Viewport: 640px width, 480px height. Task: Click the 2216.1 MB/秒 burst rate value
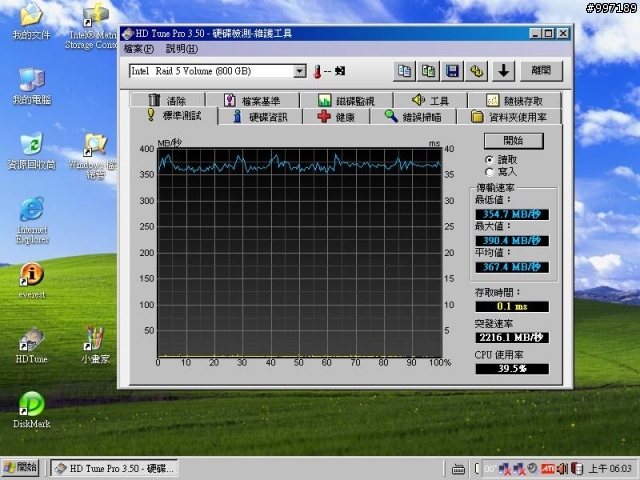[x=512, y=338]
